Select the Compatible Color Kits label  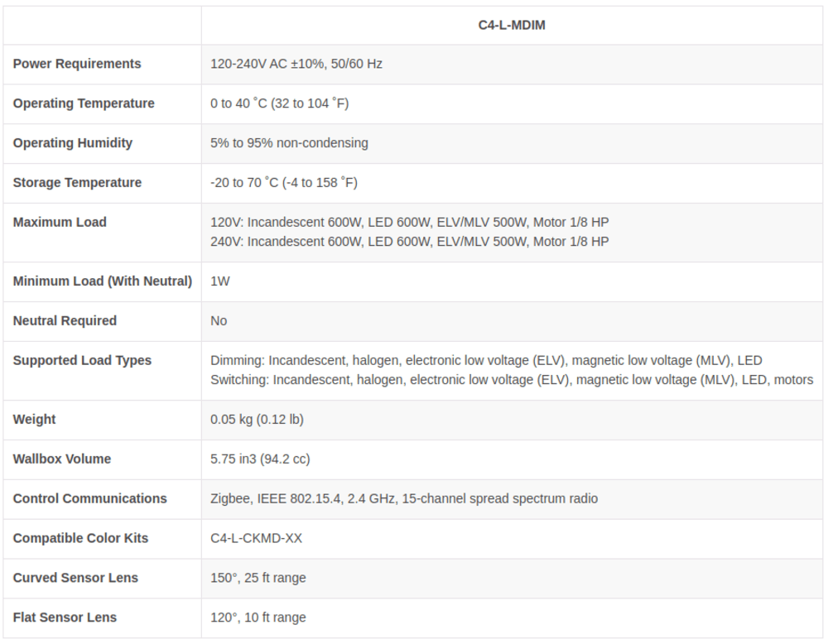81,538
